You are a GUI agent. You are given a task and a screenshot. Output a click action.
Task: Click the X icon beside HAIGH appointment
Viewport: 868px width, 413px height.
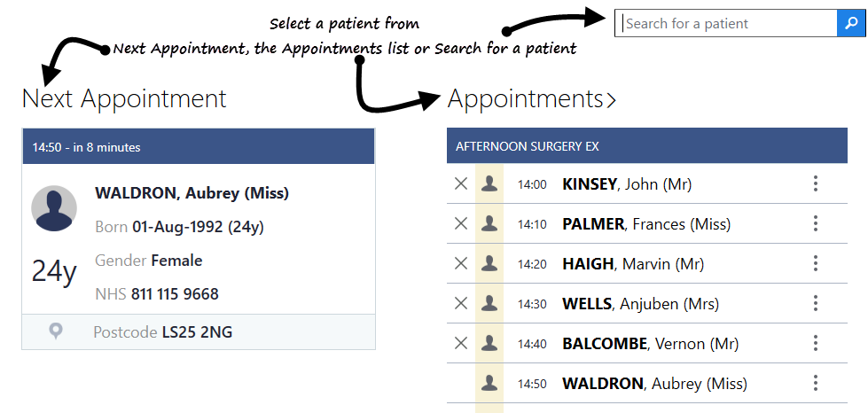pos(461,263)
